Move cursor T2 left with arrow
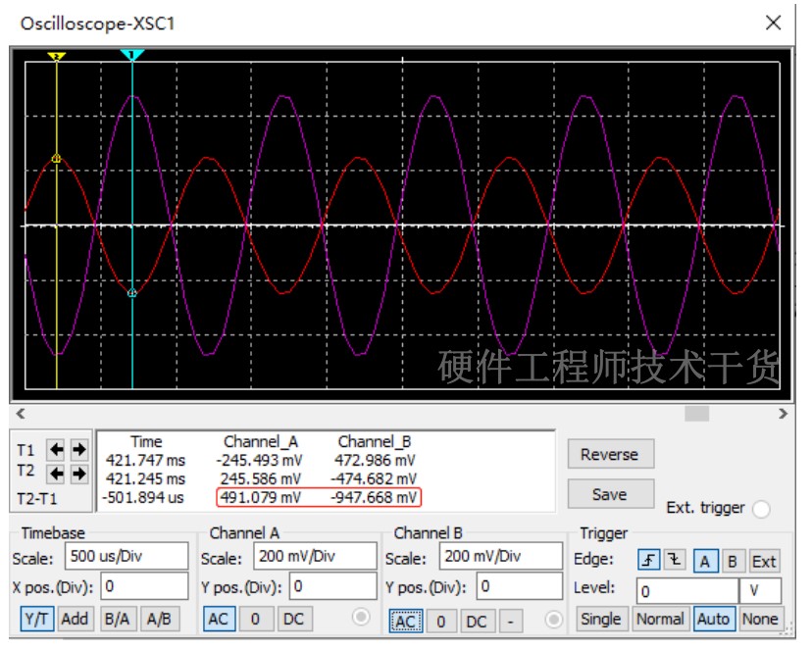 pos(56,474)
